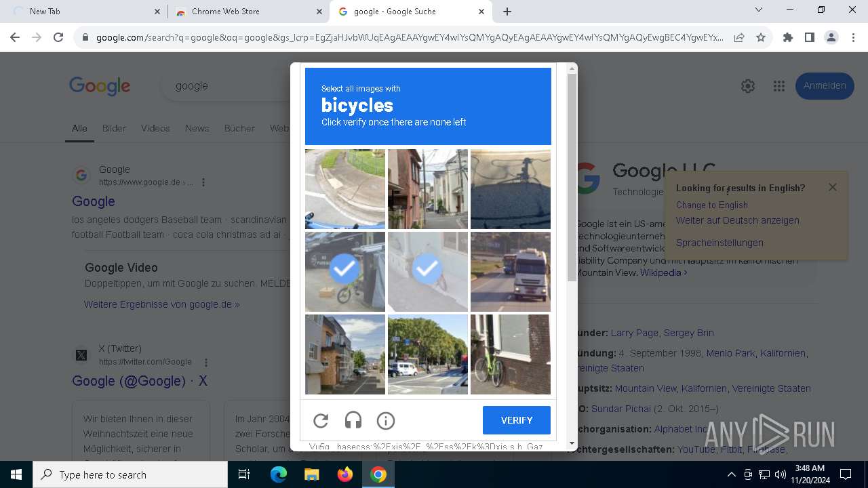Viewport: 868px width, 488px height.
Task: Open a new tab with plus button
Action: pos(507,12)
